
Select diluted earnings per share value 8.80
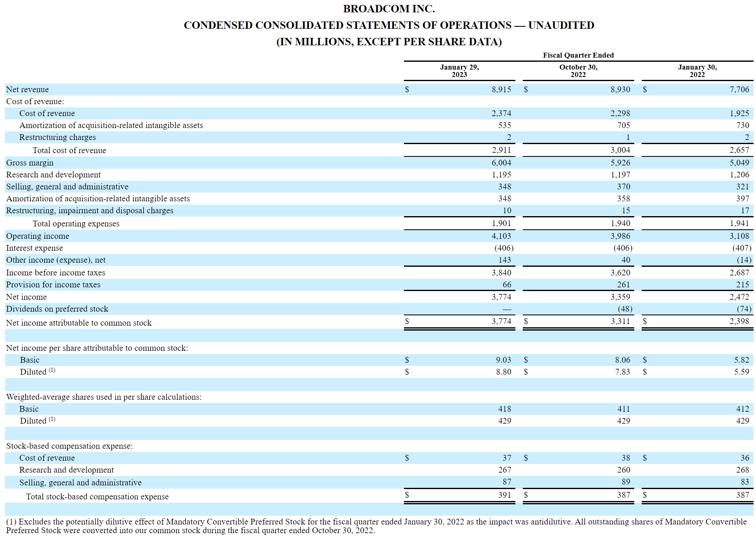503,372
